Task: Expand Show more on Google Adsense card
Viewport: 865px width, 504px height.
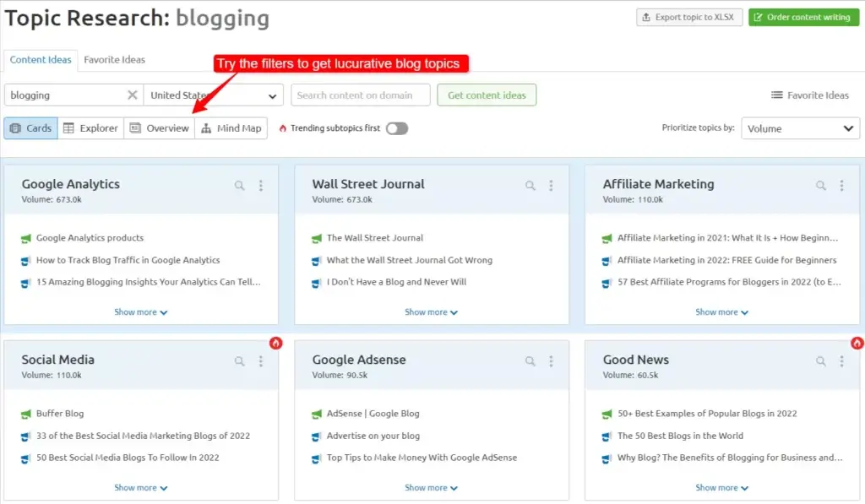Action: coord(432,488)
